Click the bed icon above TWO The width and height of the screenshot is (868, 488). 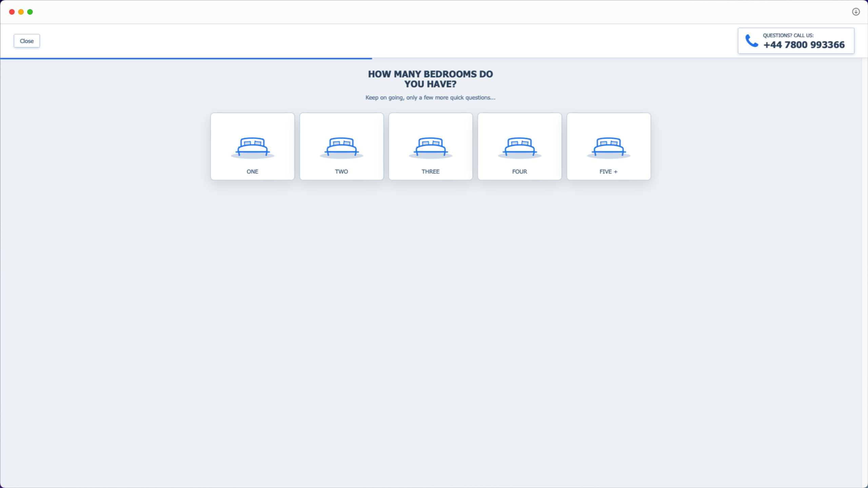pyautogui.click(x=341, y=147)
